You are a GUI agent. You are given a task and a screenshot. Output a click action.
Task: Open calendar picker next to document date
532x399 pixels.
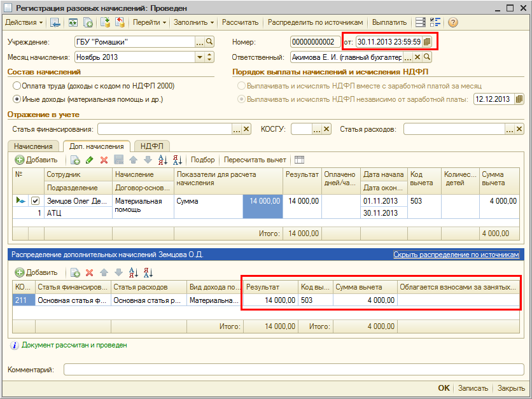pos(427,42)
